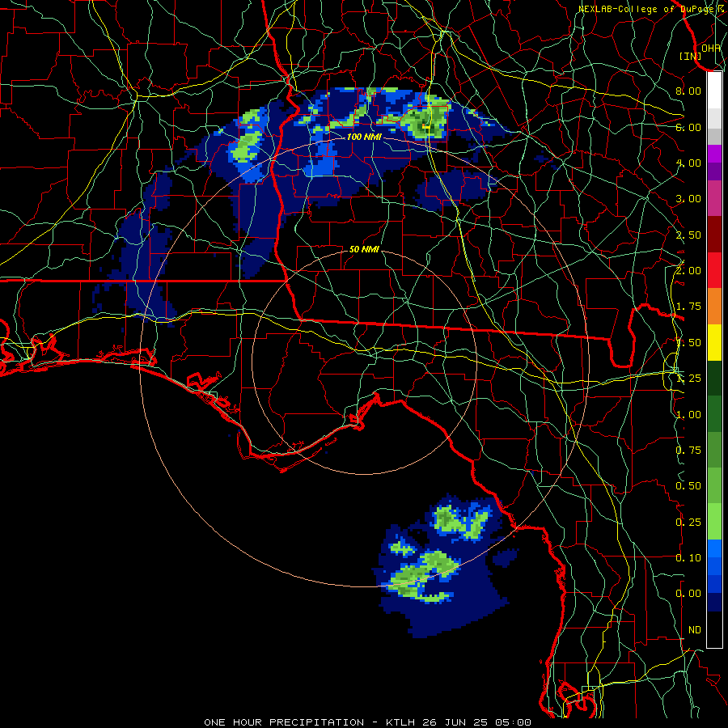Pick the bright red legend swatch beside 2.00
The width and height of the screenshot is (728, 728).
click(714, 270)
